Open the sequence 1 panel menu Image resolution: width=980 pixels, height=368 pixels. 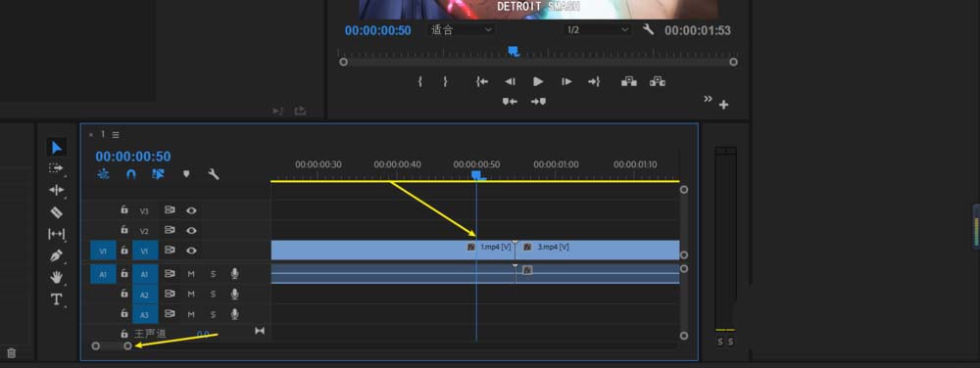click(x=116, y=134)
